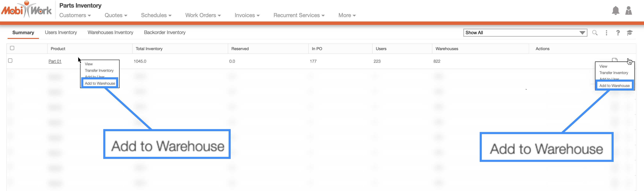
Task: Tick the checkbox for Part 01
Action: pos(10,61)
